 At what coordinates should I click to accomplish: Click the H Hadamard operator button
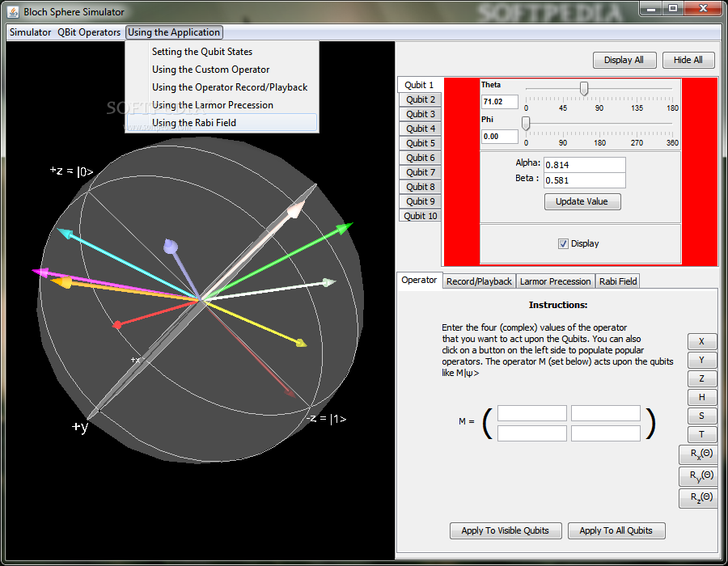click(x=701, y=397)
